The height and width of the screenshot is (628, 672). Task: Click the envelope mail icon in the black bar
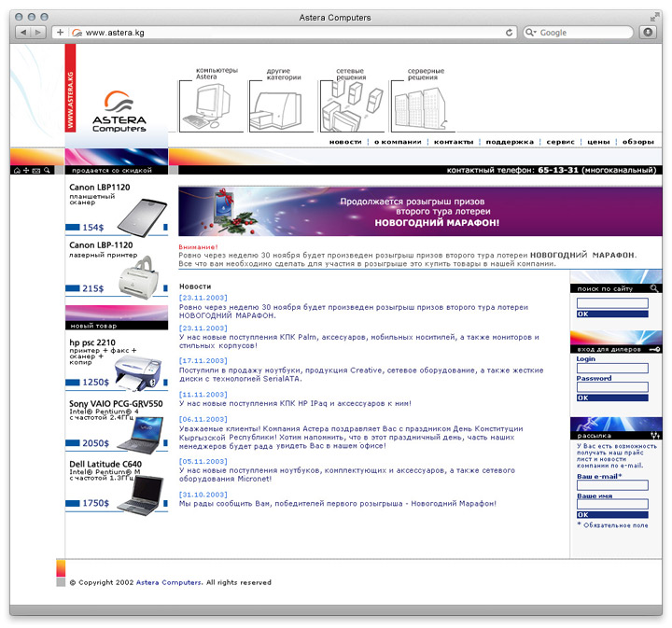(36, 171)
